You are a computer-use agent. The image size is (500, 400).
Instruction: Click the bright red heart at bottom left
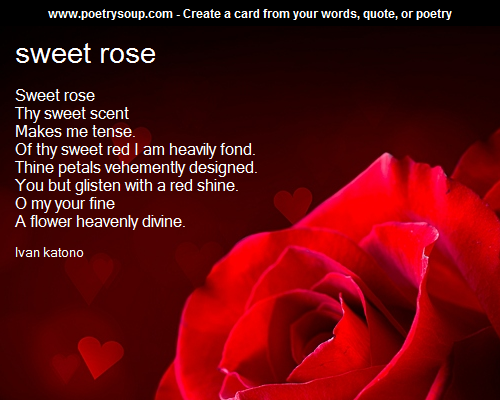100,357
